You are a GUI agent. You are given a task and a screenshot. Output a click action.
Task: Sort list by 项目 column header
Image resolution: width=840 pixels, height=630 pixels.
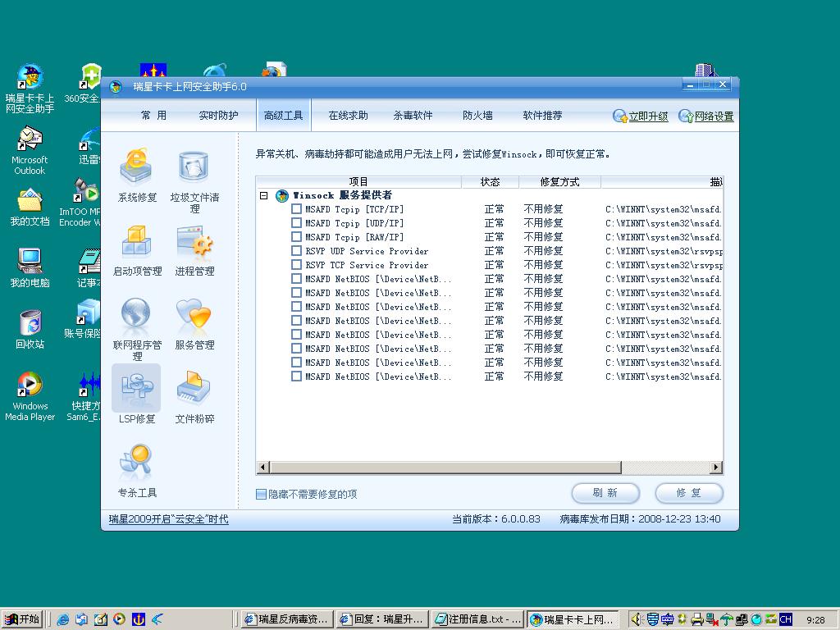coord(358,182)
